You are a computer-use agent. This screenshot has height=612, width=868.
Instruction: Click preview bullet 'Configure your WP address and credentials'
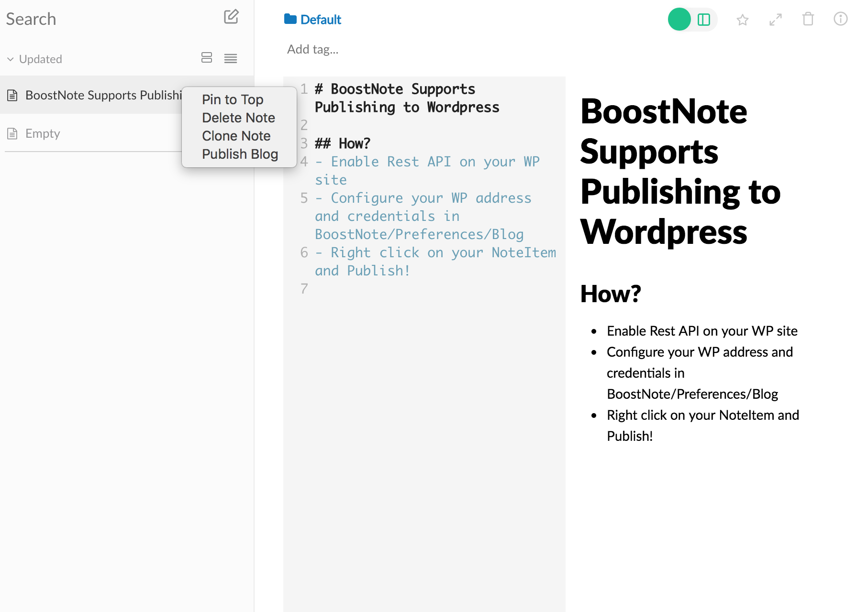point(700,373)
